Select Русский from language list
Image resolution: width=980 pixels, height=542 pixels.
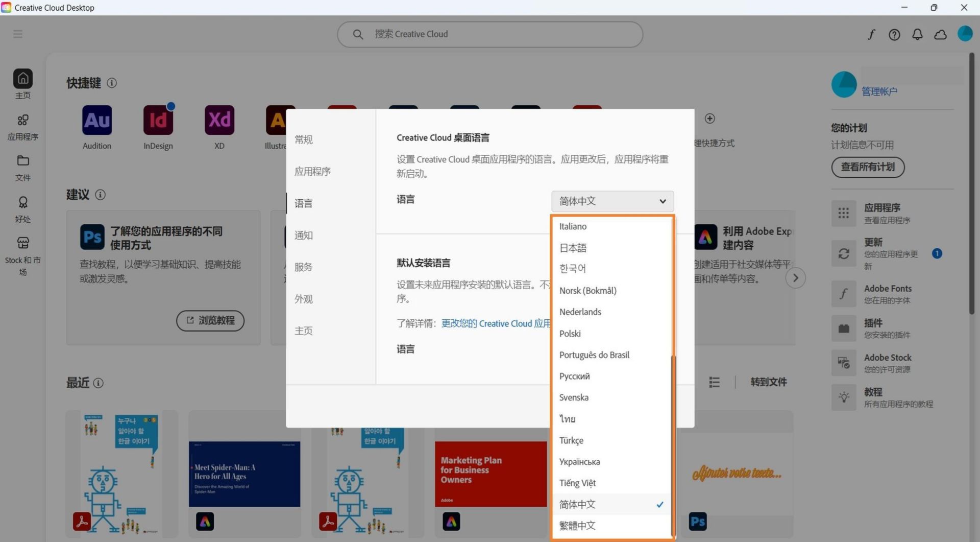click(x=611, y=376)
